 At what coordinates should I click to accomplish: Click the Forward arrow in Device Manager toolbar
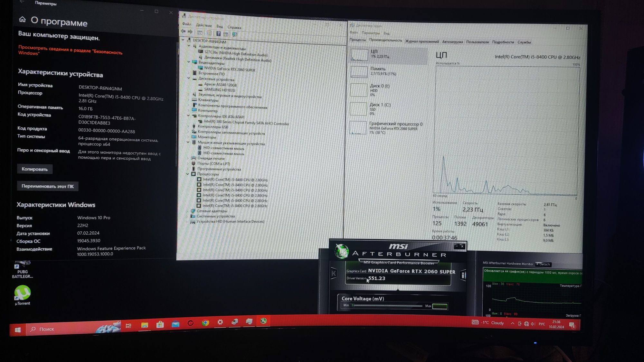coord(190,32)
